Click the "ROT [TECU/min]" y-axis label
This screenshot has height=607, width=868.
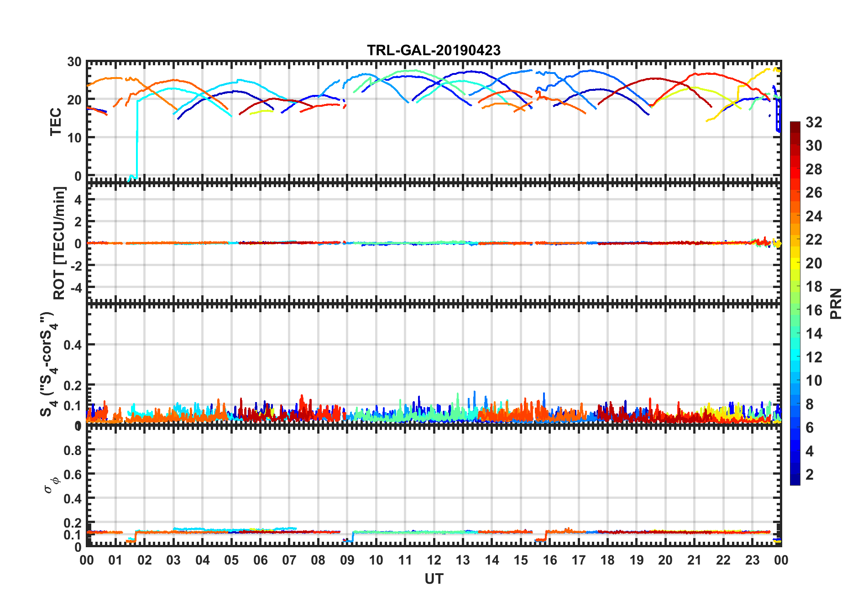59,243
